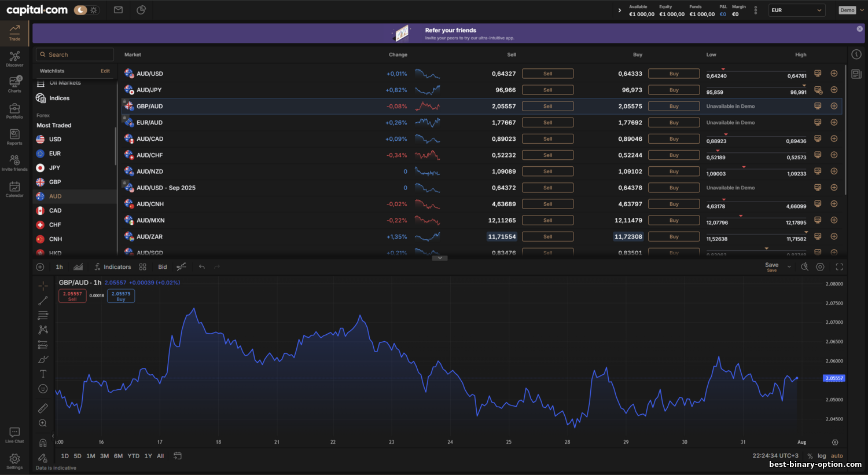Open Portfolio from the left sidebar

click(14, 111)
